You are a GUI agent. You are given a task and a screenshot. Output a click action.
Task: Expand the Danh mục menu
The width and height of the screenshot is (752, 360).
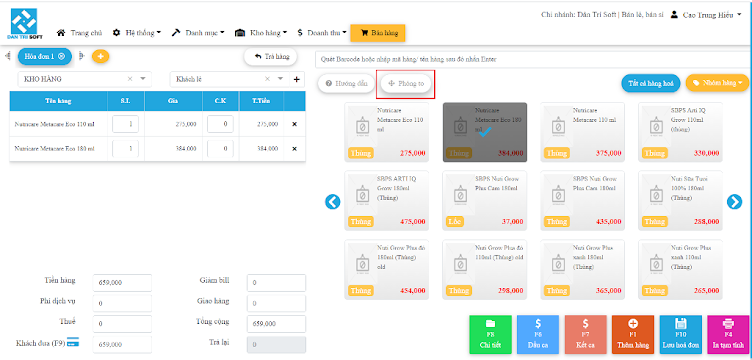tap(198, 33)
